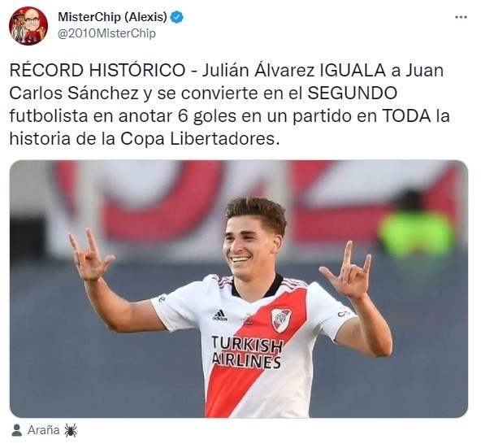Image resolution: width=481 pixels, height=448 pixels.
Task: Click the person tag icon below photo
Action: click(x=16, y=430)
